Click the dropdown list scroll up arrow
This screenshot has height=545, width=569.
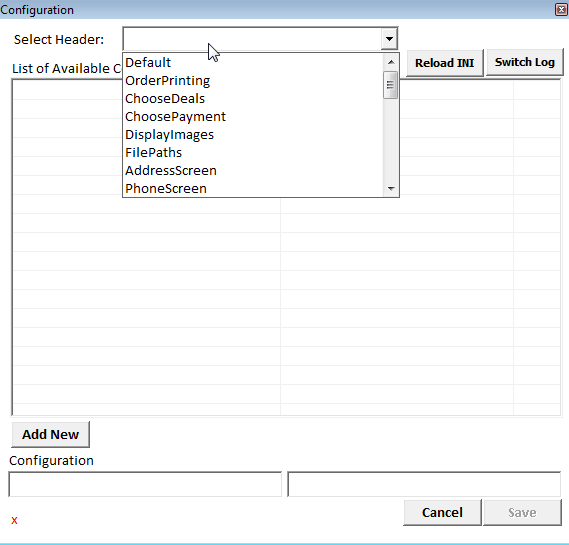point(391,62)
